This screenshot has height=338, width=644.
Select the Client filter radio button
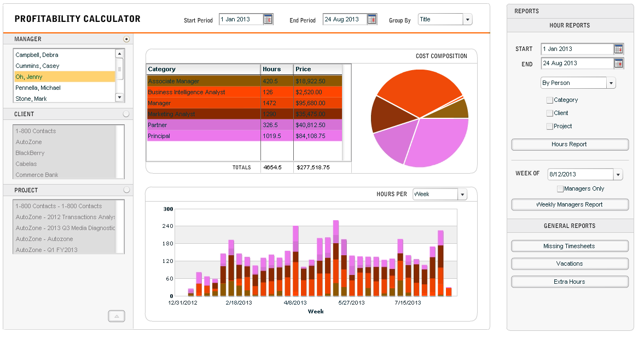[x=126, y=114]
